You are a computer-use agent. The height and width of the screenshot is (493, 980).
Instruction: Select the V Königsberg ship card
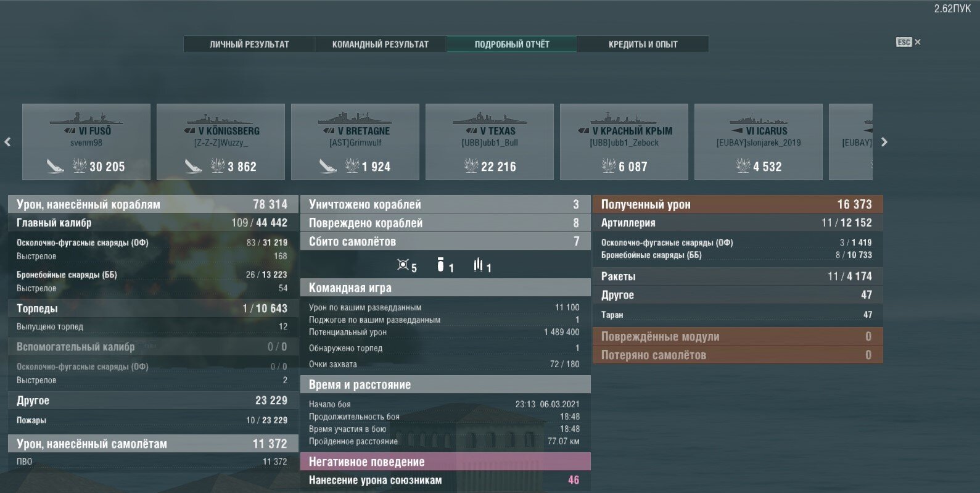coord(221,142)
